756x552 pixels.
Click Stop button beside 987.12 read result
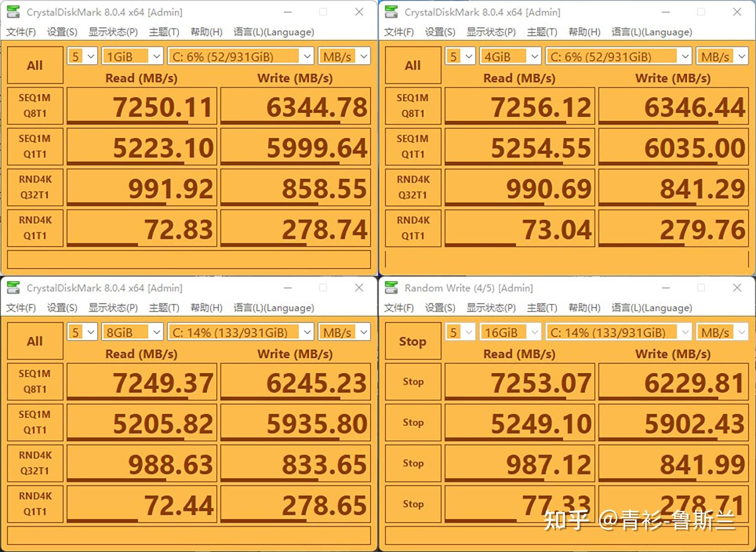click(x=413, y=463)
